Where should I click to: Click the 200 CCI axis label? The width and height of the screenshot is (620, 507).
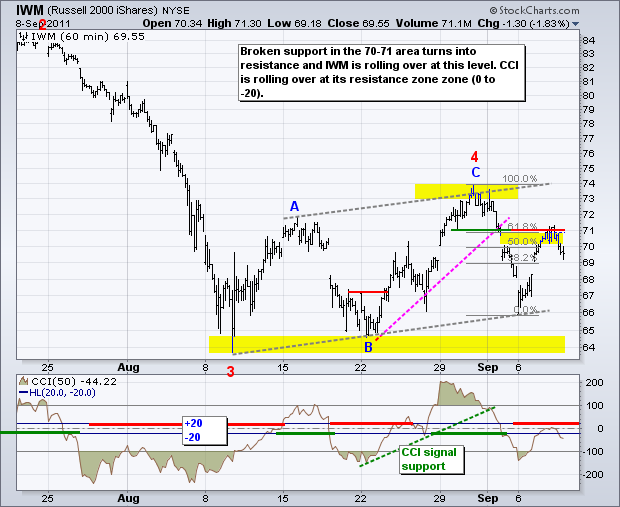pyautogui.click(x=594, y=382)
